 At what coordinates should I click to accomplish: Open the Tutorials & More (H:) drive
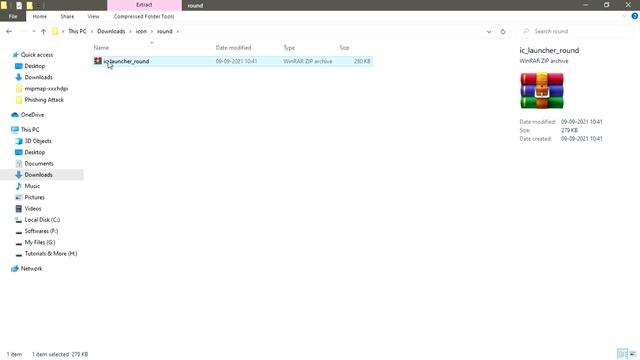click(x=51, y=253)
